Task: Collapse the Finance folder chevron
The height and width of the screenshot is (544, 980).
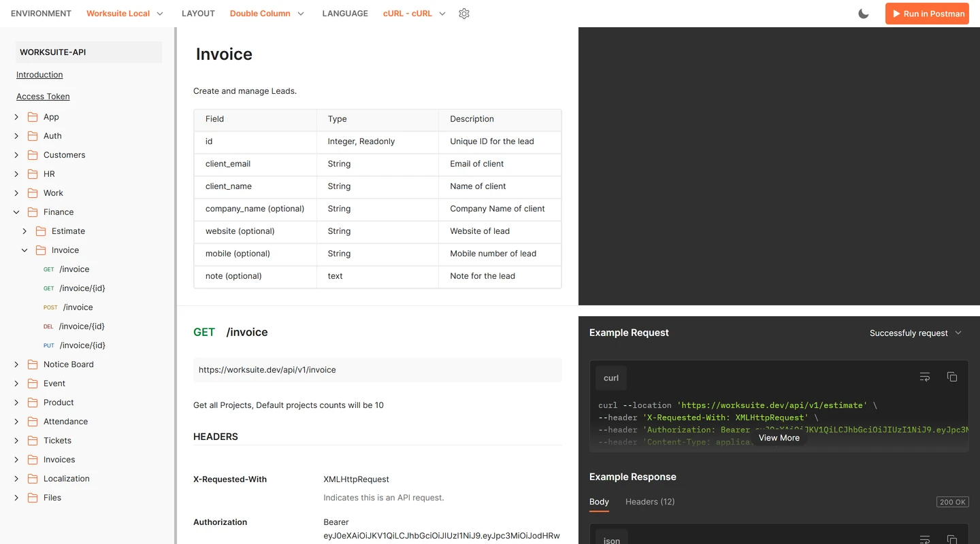Action: 16,212
